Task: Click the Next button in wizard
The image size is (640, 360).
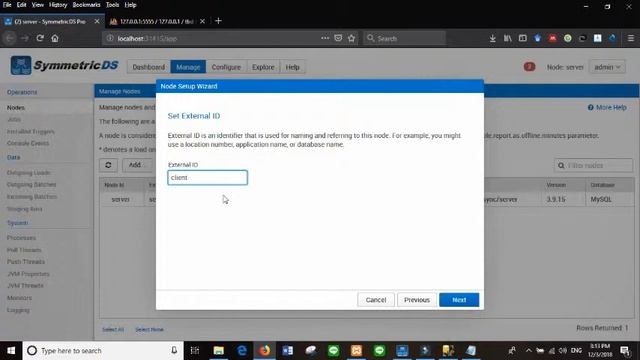Action: tap(459, 300)
